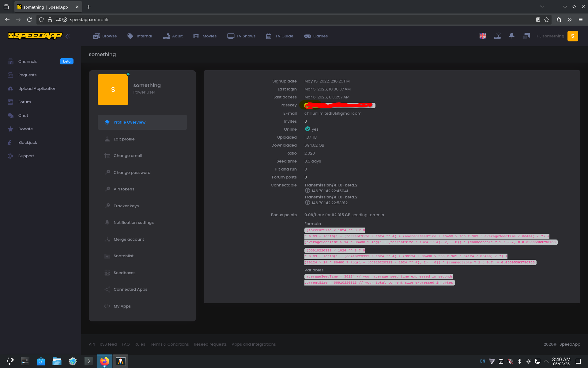This screenshot has height=368, width=588.
Task: Click the router connection status icon
Action: (x=497, y=36)
